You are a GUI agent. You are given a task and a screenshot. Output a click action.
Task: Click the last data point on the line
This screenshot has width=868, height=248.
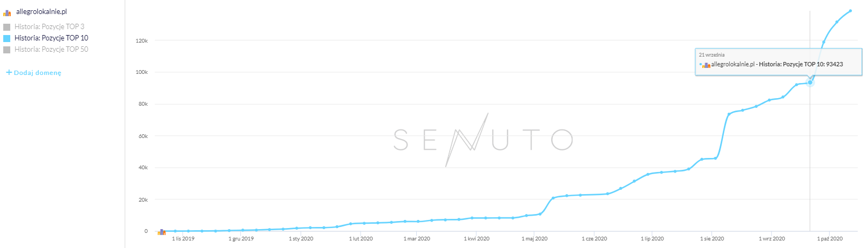click(x=850, y=11)
